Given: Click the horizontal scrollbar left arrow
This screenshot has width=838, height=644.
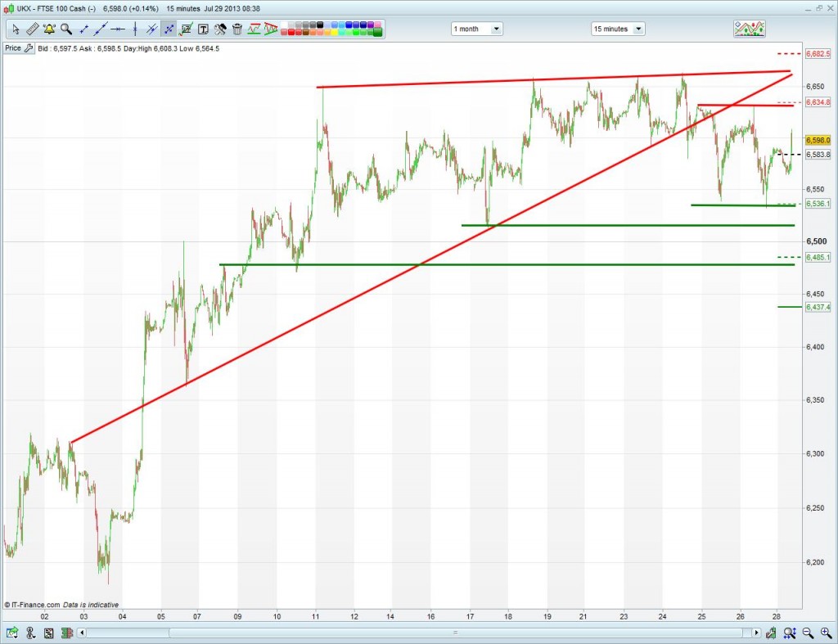Looking at the screenshot, I should [x=81, y=633].
